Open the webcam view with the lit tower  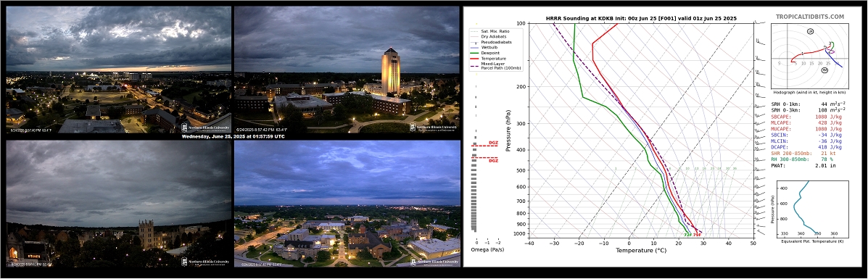[347, 70]
